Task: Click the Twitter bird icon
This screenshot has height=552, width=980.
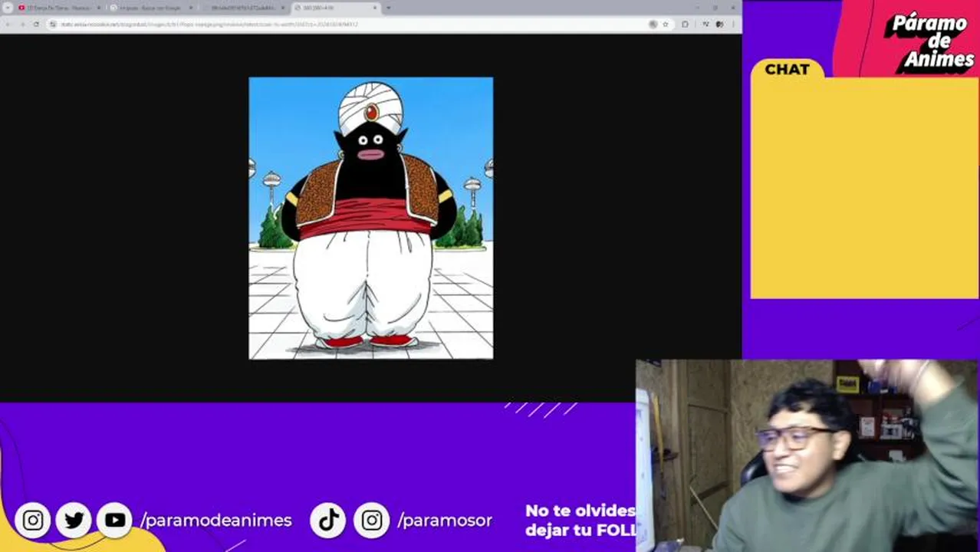Action: tap(74, 521)
